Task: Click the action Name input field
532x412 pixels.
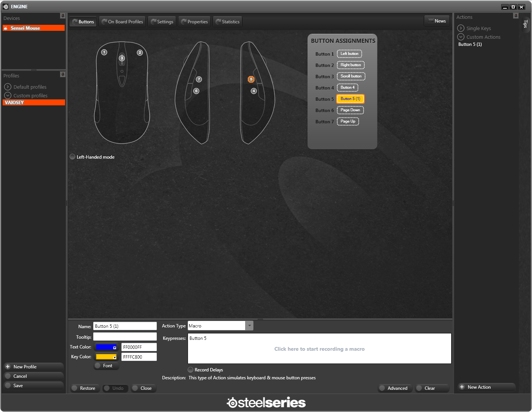Action: (x=125, y=326)
